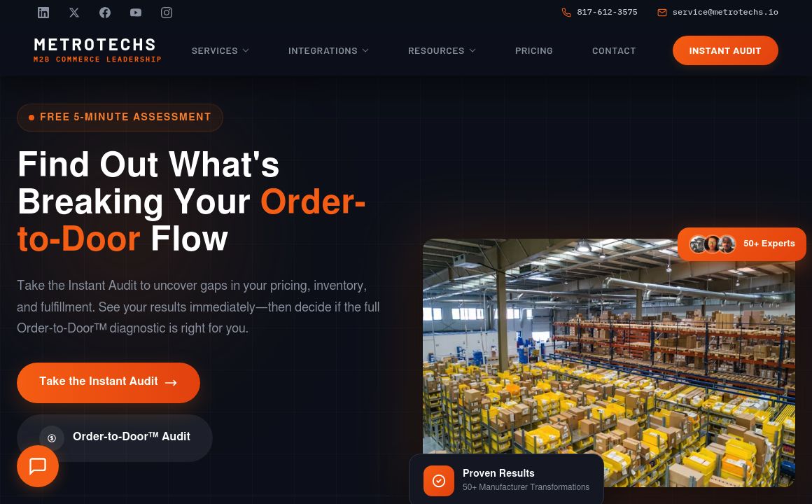
Task: Open the Instagram icon
Action: 166,13
